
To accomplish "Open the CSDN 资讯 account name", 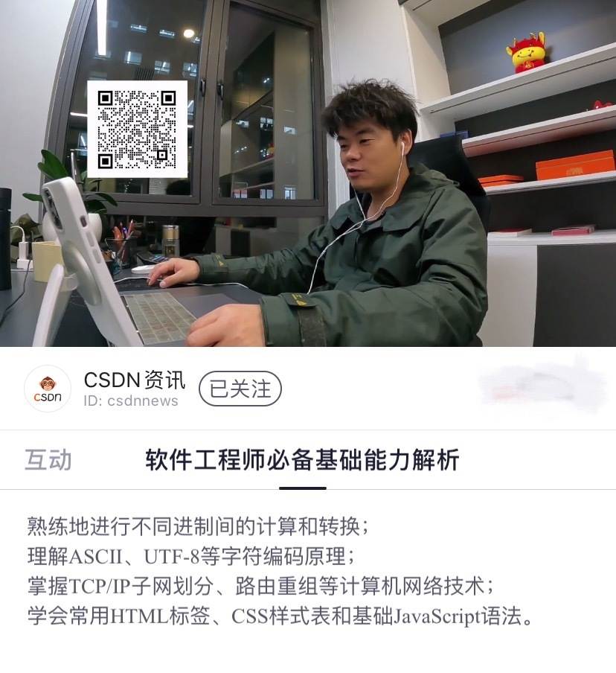I will (x=134, y=380).
